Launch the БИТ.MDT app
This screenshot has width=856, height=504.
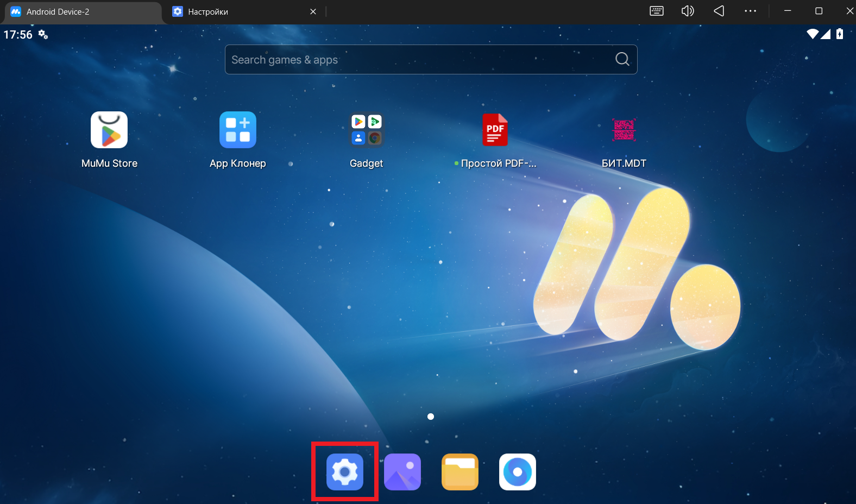tap(624, 130)
